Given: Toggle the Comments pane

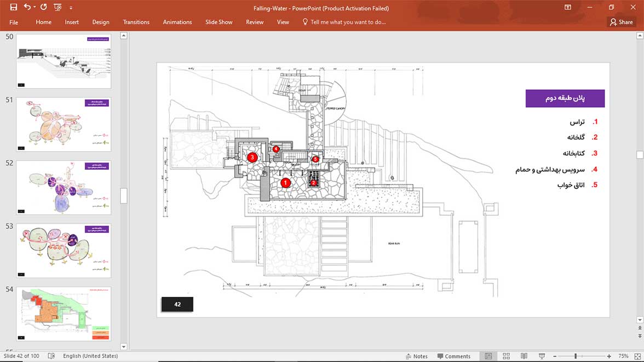Looking at the screenshot, I should pyautogui.click(x=454, y=356).
